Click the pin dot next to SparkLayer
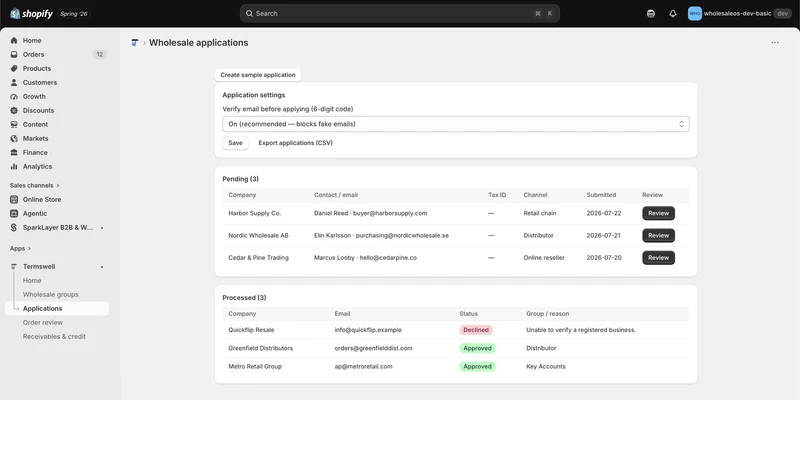 (102, 228)
